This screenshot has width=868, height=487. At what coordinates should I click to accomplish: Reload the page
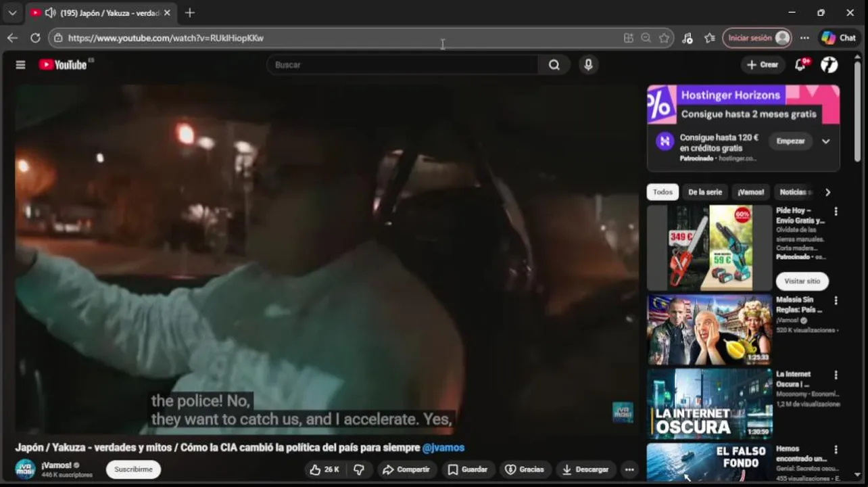point(35,38)
